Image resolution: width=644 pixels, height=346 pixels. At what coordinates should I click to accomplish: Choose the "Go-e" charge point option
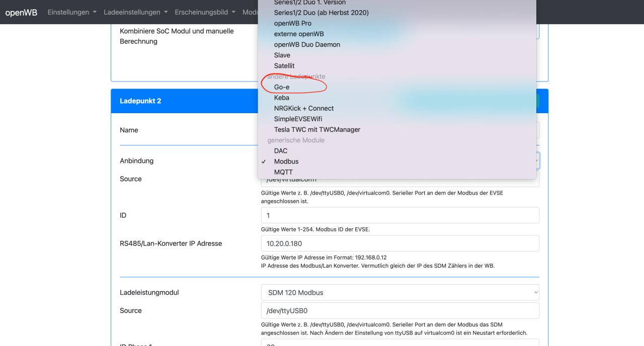(397, 87)
